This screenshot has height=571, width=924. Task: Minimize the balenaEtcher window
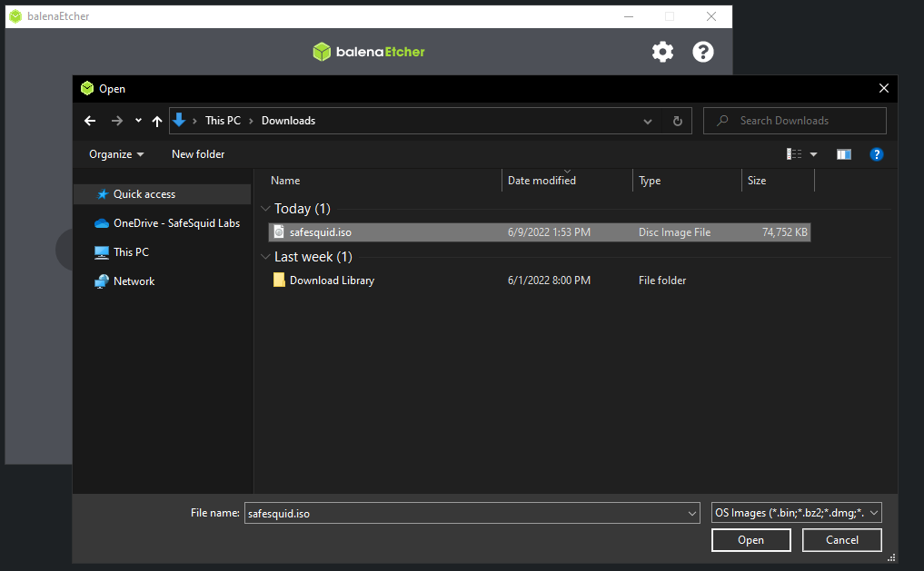(629, 16)
